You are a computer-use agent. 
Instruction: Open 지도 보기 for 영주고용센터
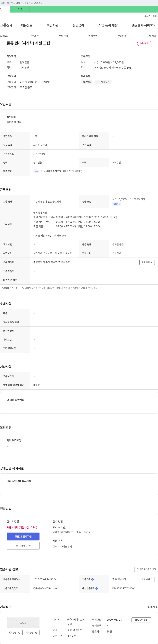click(x=147, y=579)
